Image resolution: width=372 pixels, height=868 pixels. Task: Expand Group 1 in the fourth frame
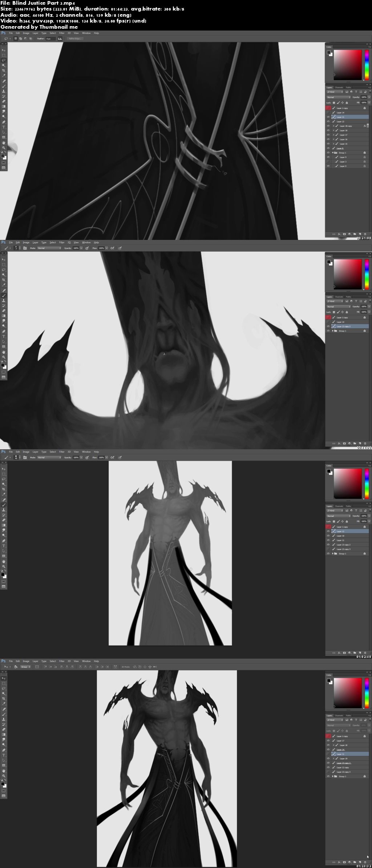point(332,776)
